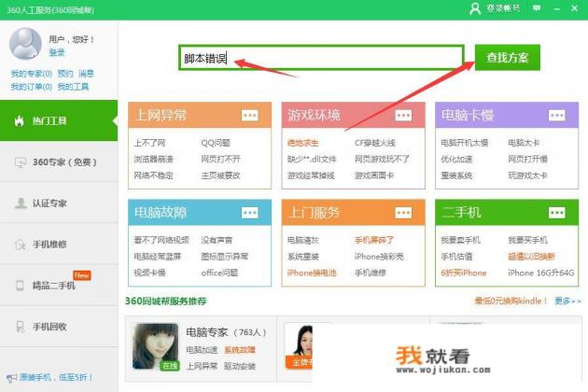The width and height of the screenshot is (588, 392).
Task: Select 电脑开机太慢 entry
Action: (x=465, y=143)
